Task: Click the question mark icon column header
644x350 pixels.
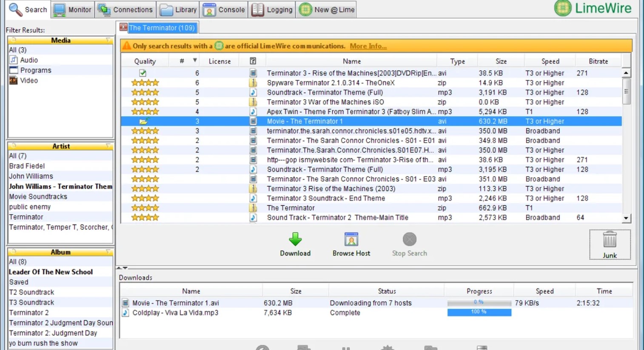Action: 253,61
